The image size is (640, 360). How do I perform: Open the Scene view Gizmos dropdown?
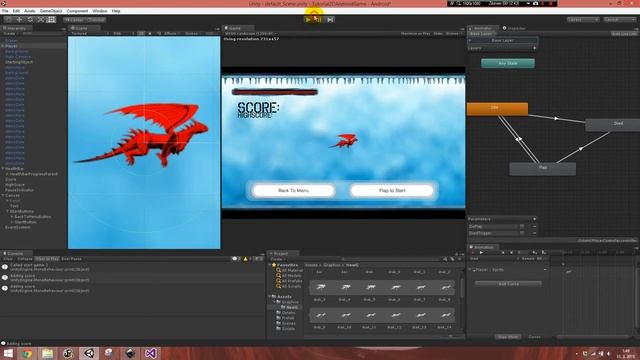pos(192,33)
